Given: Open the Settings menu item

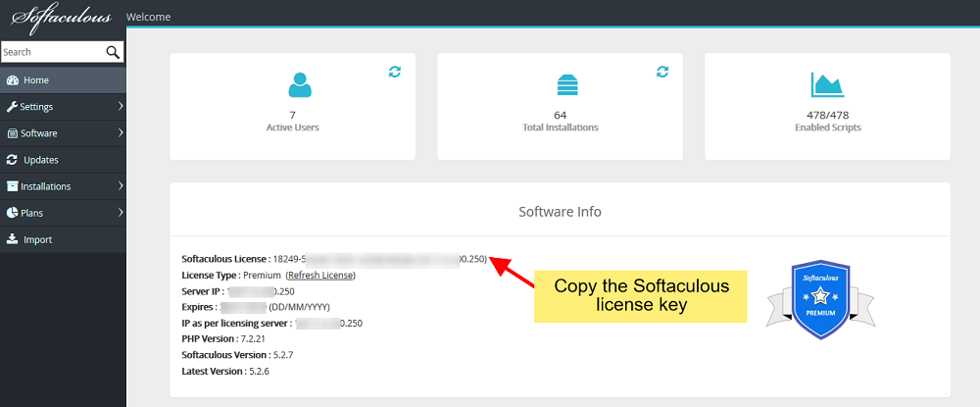Looking at the screenshot, I should [x=63, y=107].
